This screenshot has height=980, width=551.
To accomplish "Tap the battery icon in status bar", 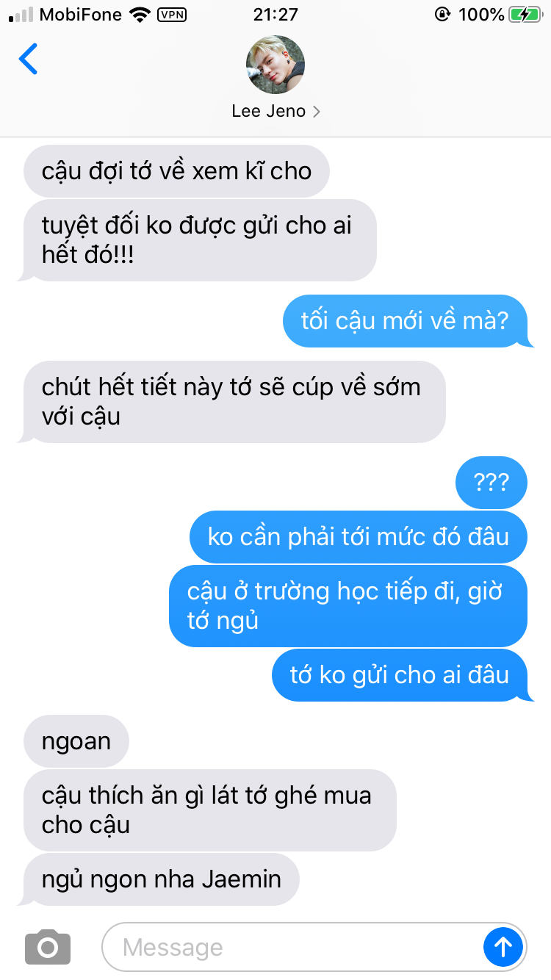I will click(x=525, y=15).
